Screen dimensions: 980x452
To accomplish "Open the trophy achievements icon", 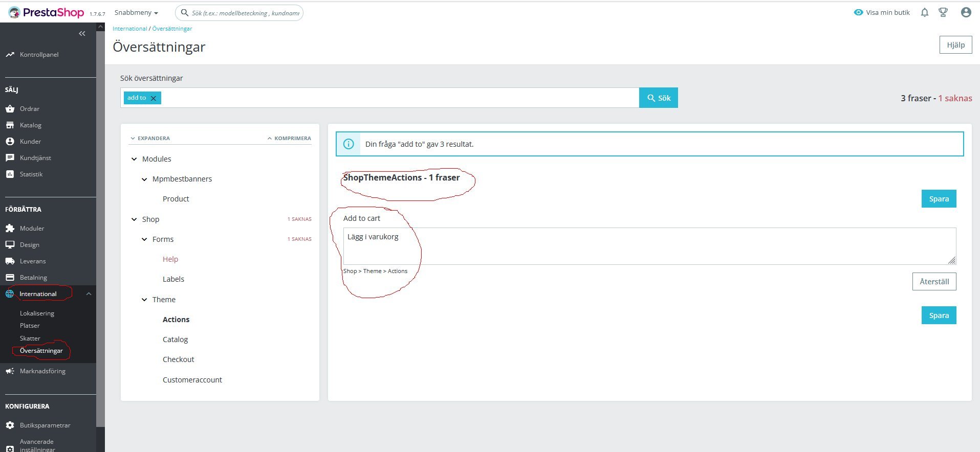I will click(943, 13).
